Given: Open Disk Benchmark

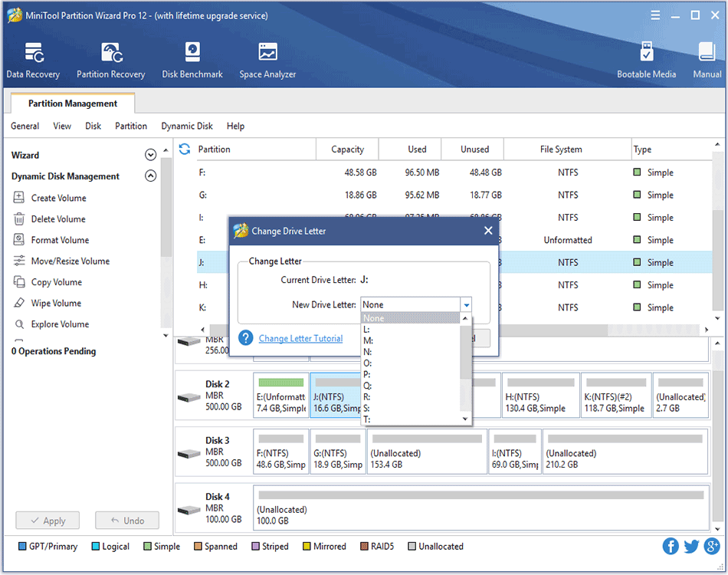Looking at the screenshot, I should pyautogui.click(x=192, y=61).
